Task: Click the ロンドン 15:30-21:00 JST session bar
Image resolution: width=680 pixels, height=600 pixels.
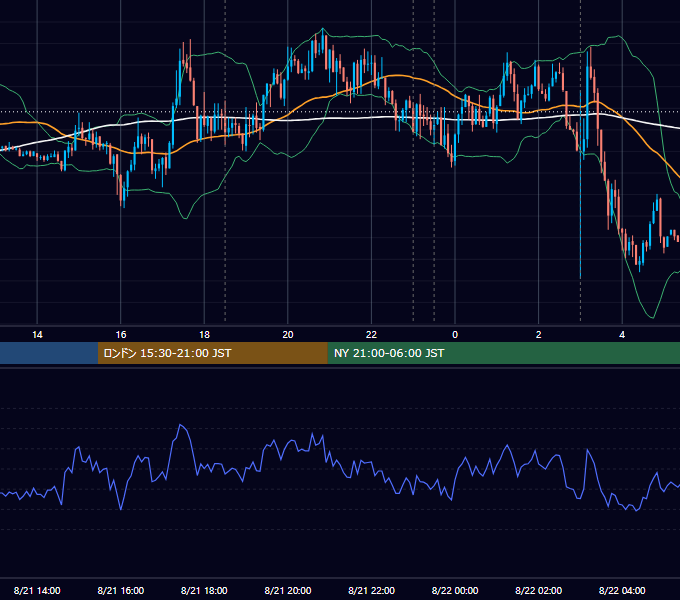Action: click(212, 353)
